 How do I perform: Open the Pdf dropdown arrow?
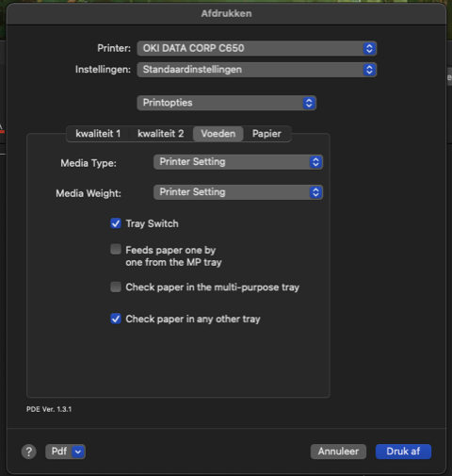78,451
